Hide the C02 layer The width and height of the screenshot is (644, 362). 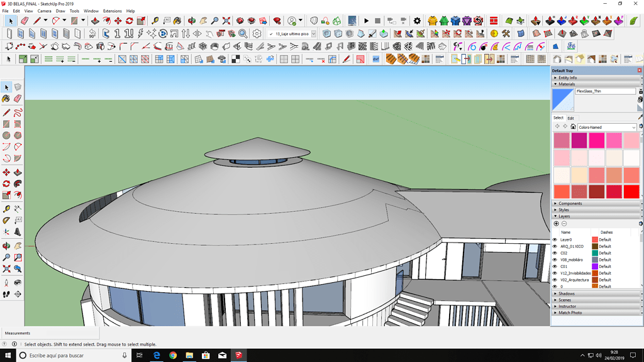coord(555,252)
